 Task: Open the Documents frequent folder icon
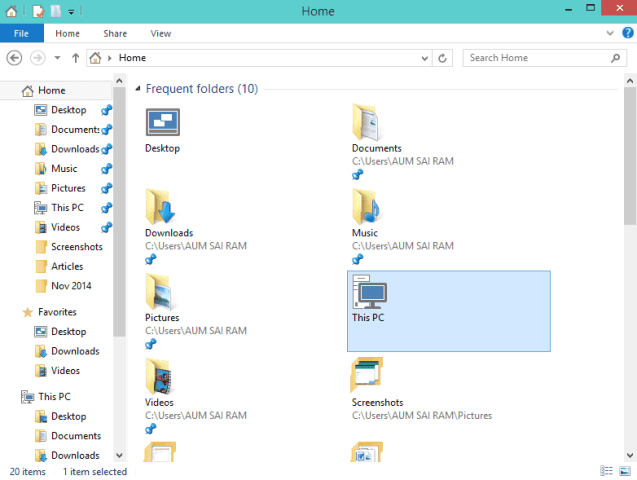pos(365,122)
